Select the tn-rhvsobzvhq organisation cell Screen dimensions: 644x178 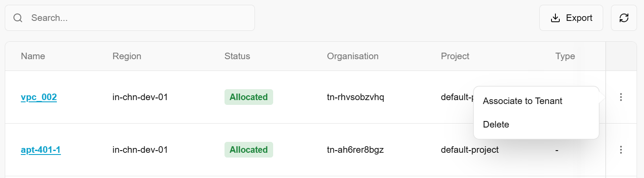pyautogui.click(x=356, y=97)
